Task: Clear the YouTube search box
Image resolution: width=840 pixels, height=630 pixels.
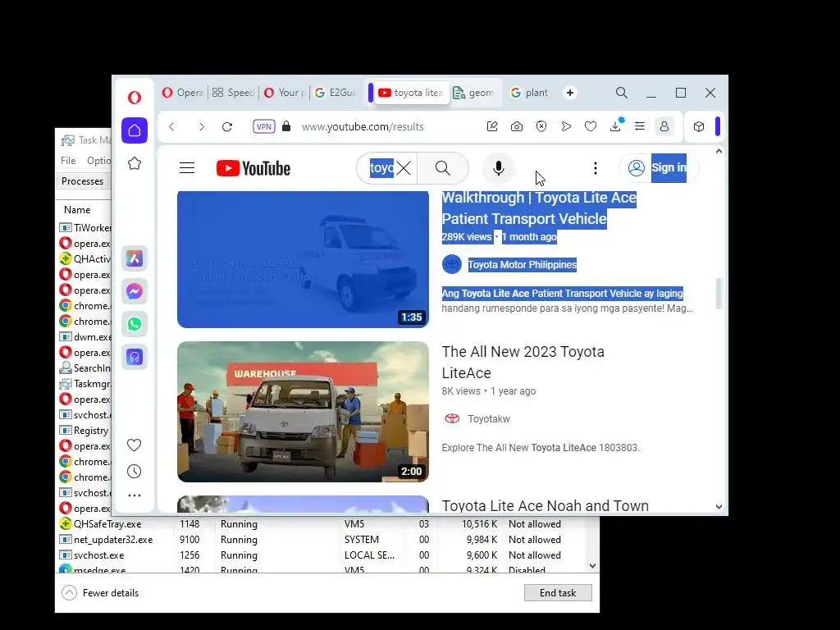Action: 404,168
